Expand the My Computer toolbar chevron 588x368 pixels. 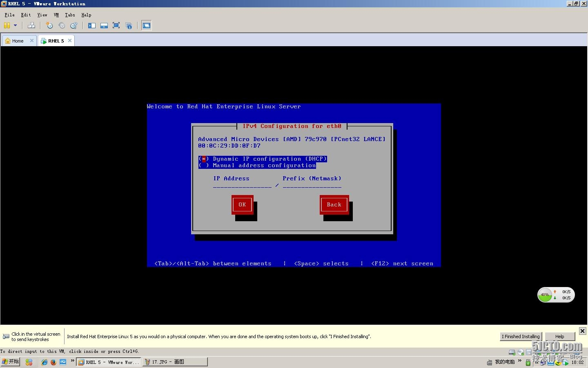[520, 361]
